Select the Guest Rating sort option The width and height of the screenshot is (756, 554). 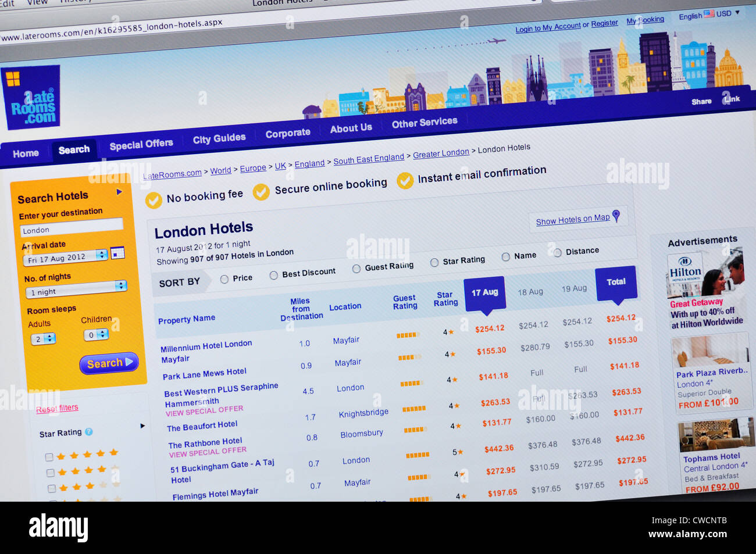coord(356,269)
